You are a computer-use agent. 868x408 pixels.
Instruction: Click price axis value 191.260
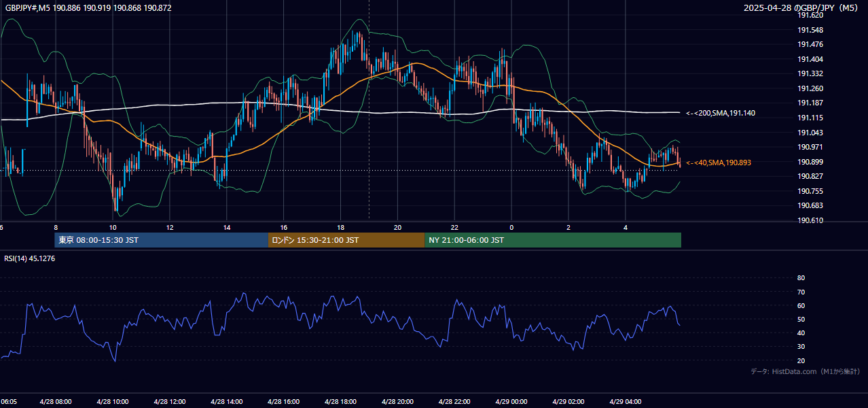[x=810, y=88]
